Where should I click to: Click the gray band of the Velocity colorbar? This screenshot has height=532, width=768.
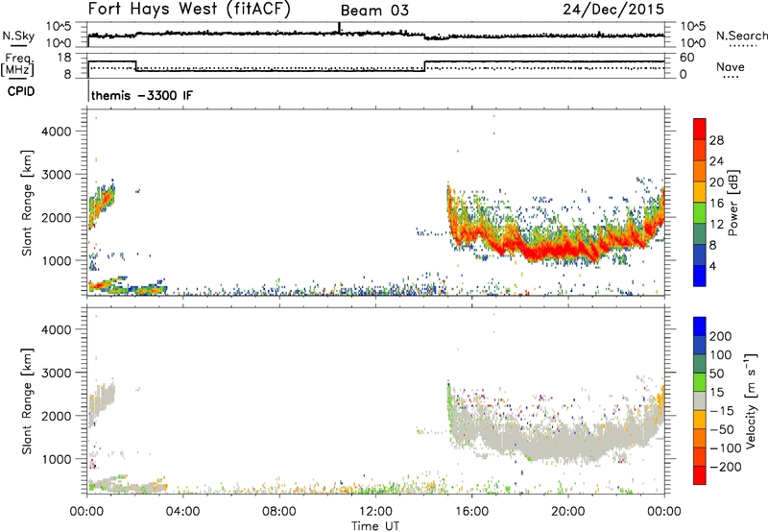(x=700, y=400)
